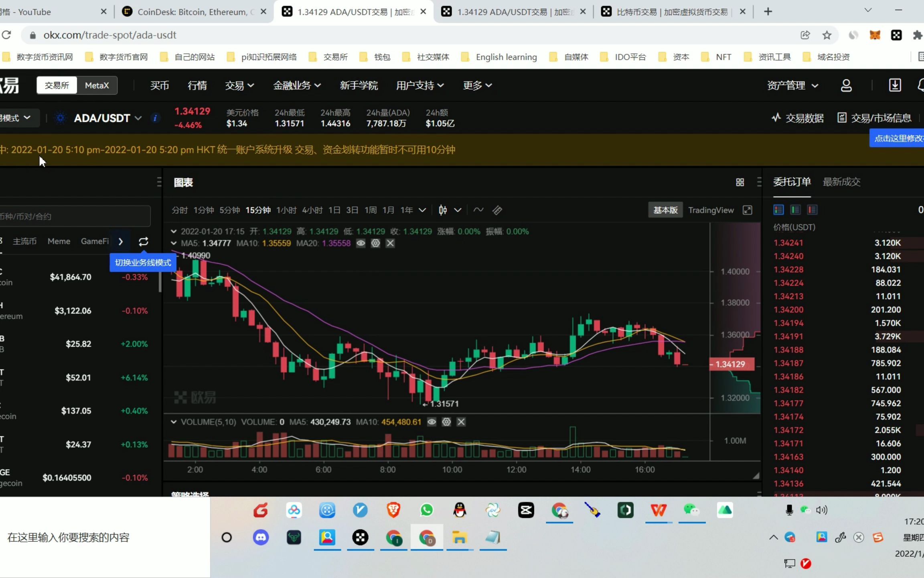Select the drawing ruler tool icon
This screenshot has height=578, width=924.
pyautogui.click(x=497, y=210)
